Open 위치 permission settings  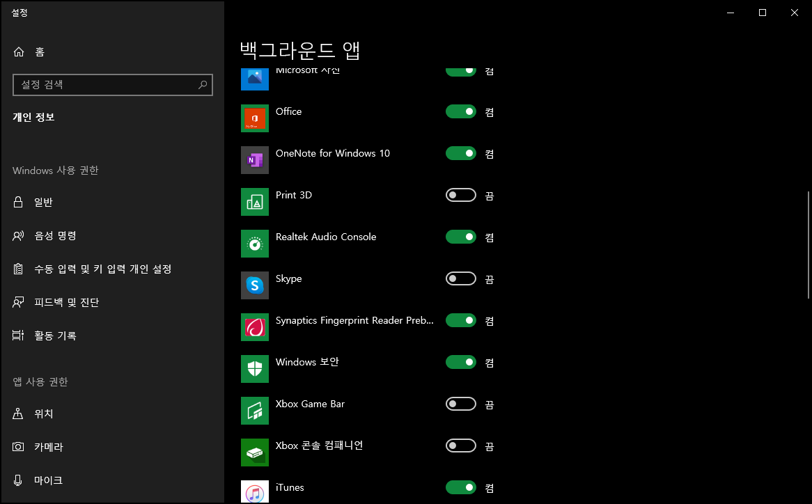112,414
